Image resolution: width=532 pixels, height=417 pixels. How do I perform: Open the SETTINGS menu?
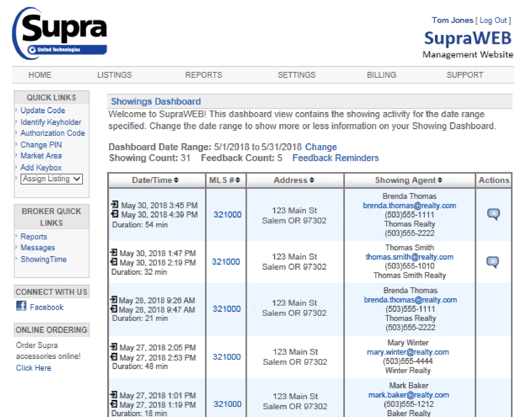[297, 75]
